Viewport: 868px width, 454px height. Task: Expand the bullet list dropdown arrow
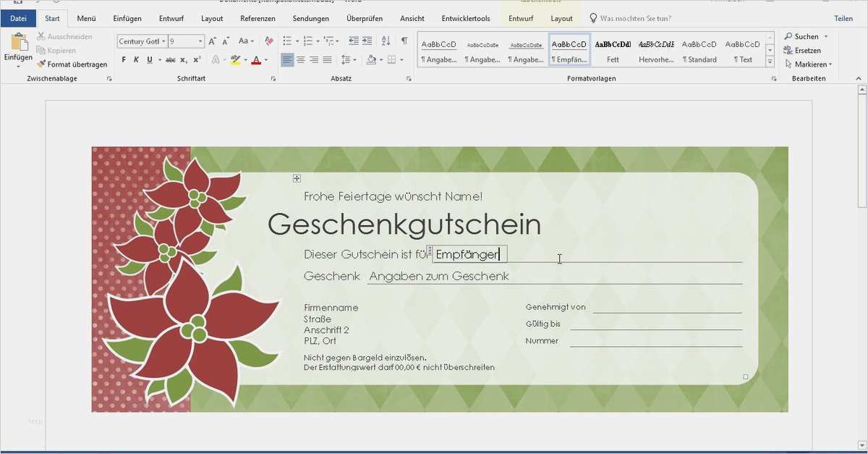pyautogui.click(x=297, y=41)
